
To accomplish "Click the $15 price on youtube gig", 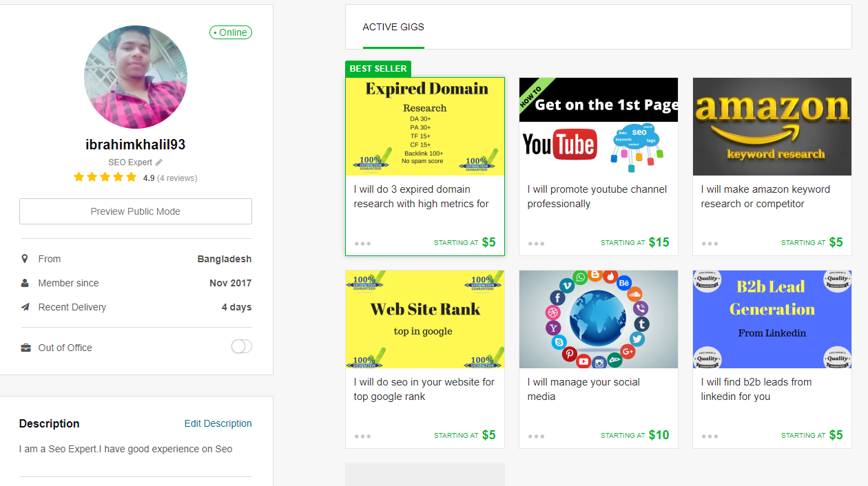I will 659,242.
